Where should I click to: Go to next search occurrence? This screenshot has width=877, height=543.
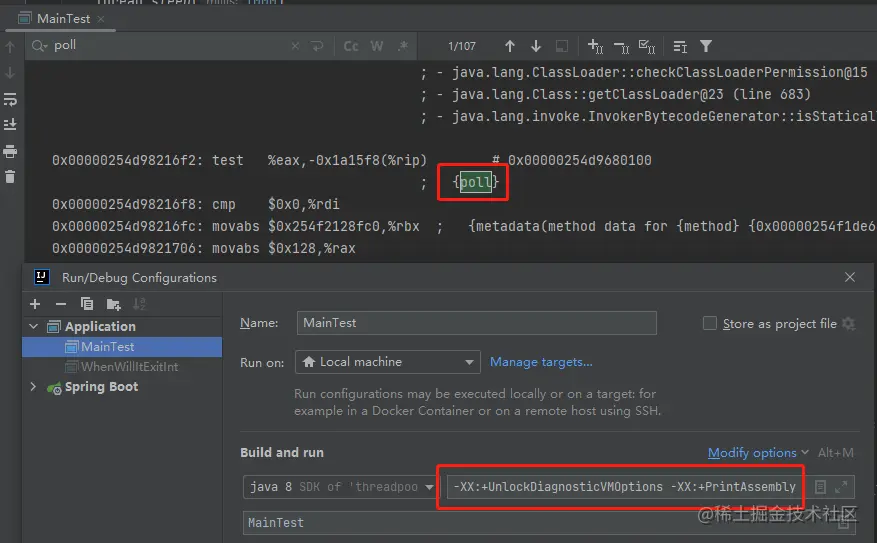[536, 46]
